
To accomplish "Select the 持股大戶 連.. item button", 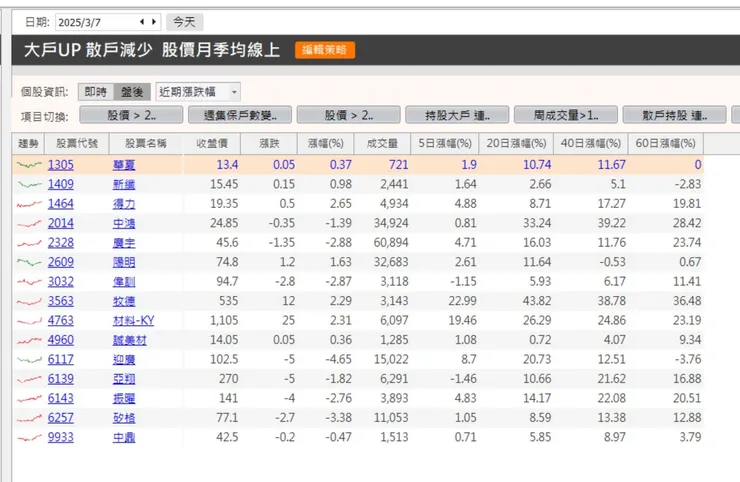I will click(x=457, y=115).
